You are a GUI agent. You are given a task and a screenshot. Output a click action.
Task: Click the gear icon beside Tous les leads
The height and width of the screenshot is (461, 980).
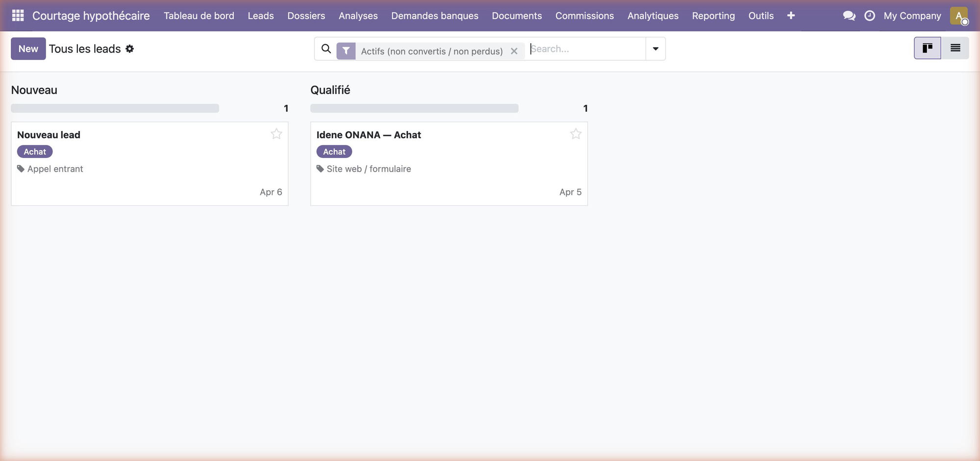click(129, 49)
